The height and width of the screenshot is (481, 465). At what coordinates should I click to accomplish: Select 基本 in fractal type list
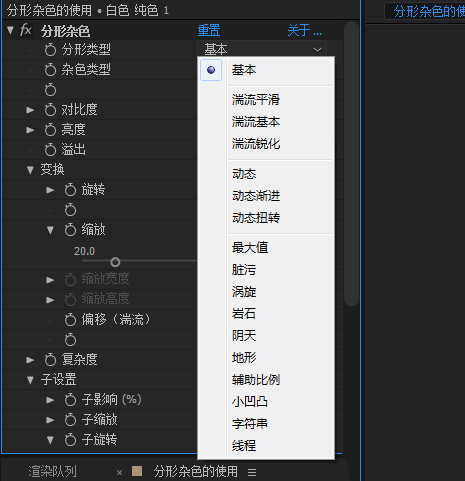coord(244,70)
